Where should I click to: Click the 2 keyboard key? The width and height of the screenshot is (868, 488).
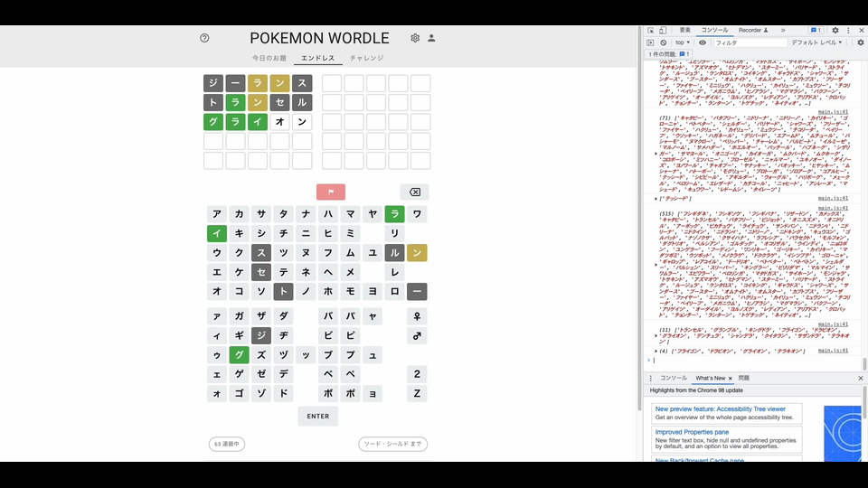click(x=417, y=374)
